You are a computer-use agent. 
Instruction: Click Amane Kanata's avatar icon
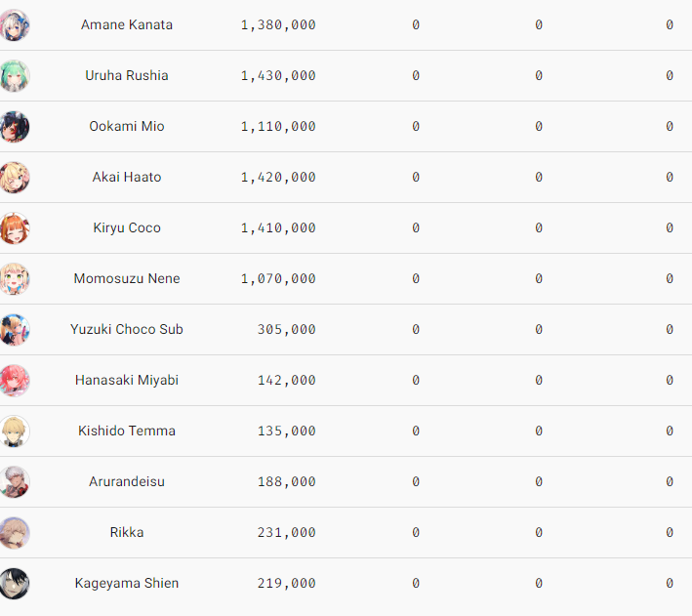tap(15, 25)
